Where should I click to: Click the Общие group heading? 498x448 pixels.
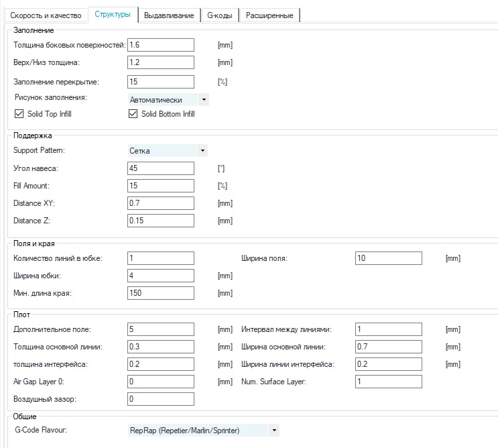point(25,416)
